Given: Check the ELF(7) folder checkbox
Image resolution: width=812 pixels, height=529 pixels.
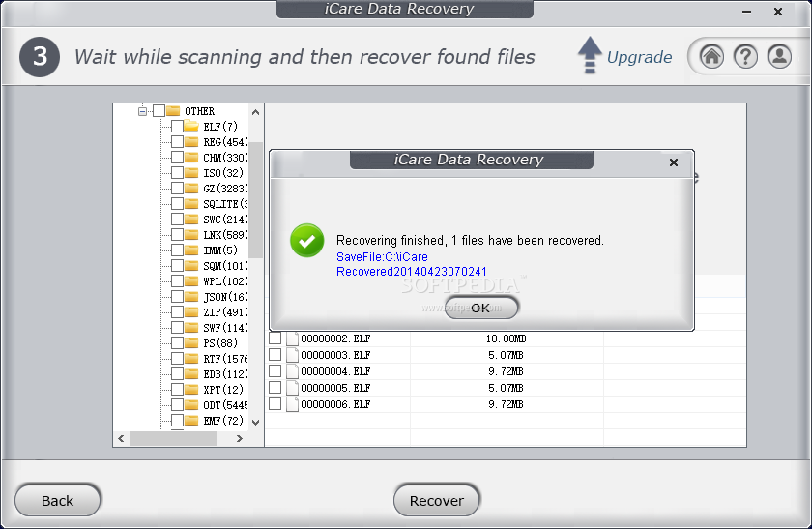Looking at the screenshot, I should [177, 126].
